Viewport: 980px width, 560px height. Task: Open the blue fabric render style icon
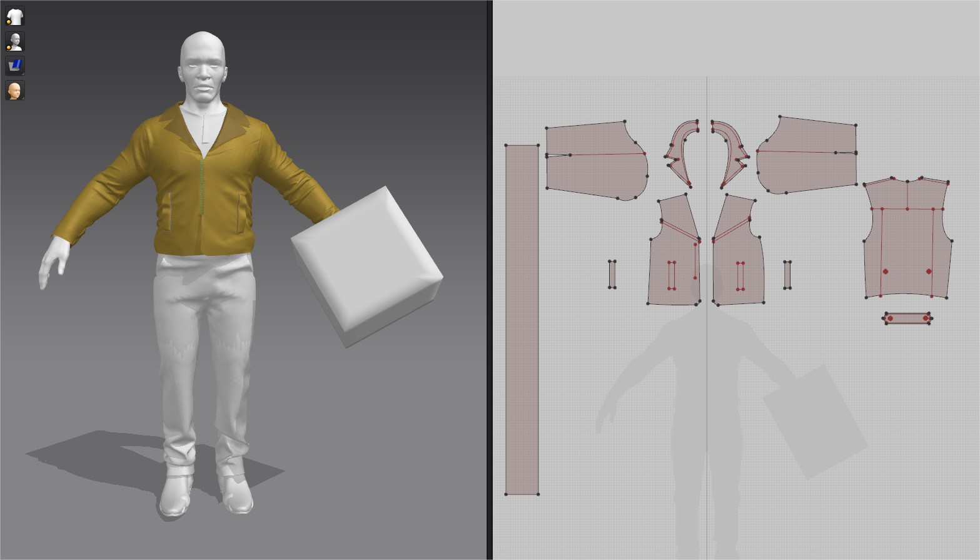[14, 66]
